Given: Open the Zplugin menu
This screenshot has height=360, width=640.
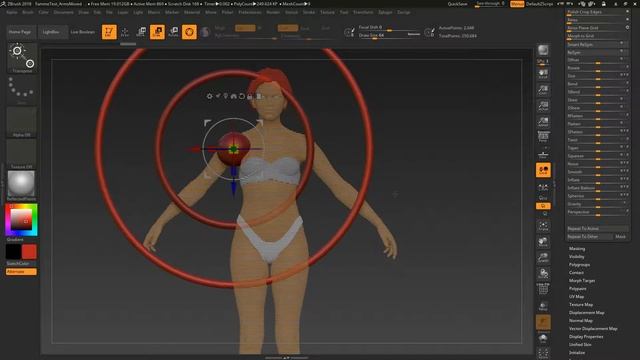Looking at the screenshot, I should tap(385, 12).
